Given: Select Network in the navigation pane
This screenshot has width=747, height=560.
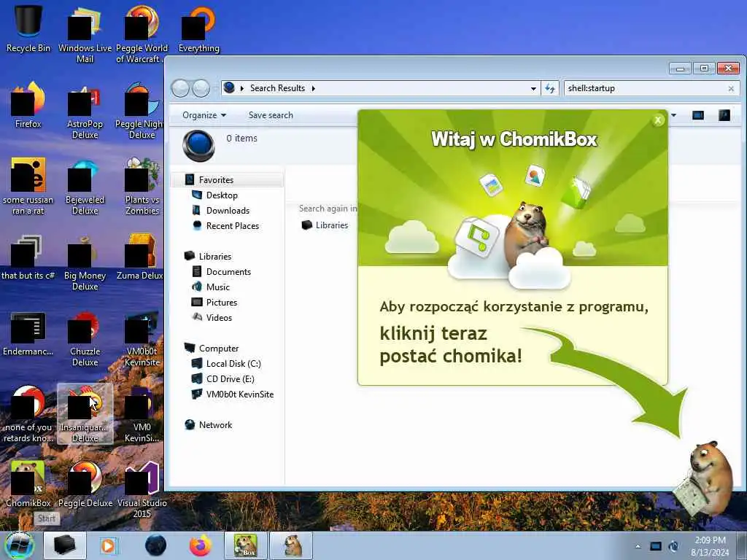Looking at the screenshot, I should pos(215,425).
